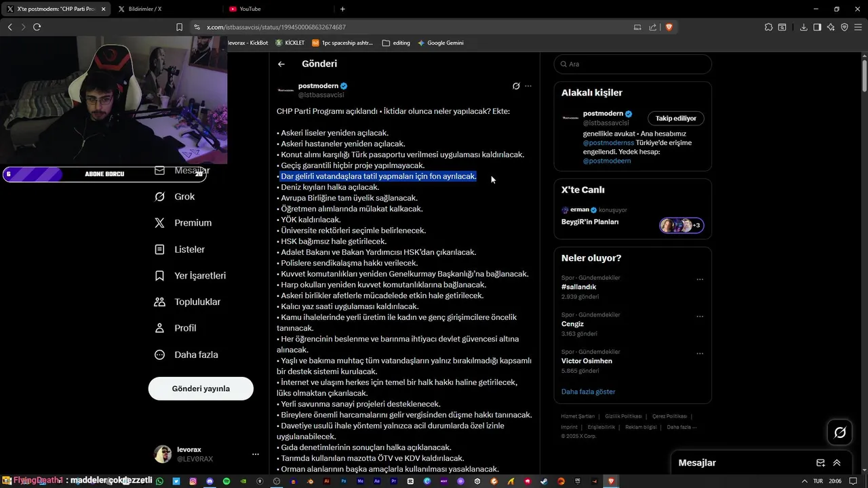Viewport: 868px width, 488px height.
Task: Click Daha fazla göster link
Action: (x=588, y=392)
